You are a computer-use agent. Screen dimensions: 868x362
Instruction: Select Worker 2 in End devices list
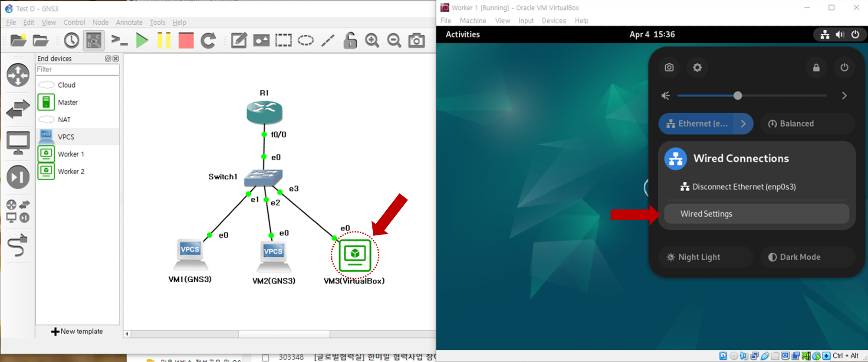77,171
